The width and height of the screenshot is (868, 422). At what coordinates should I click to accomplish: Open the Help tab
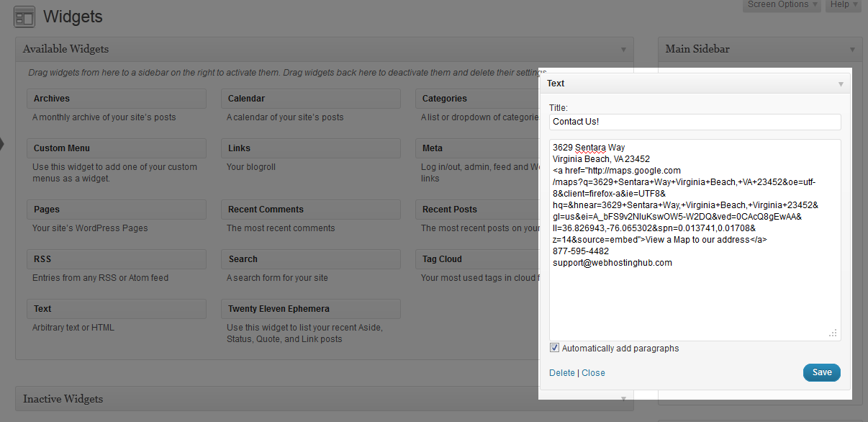click(x=844, y=5)
